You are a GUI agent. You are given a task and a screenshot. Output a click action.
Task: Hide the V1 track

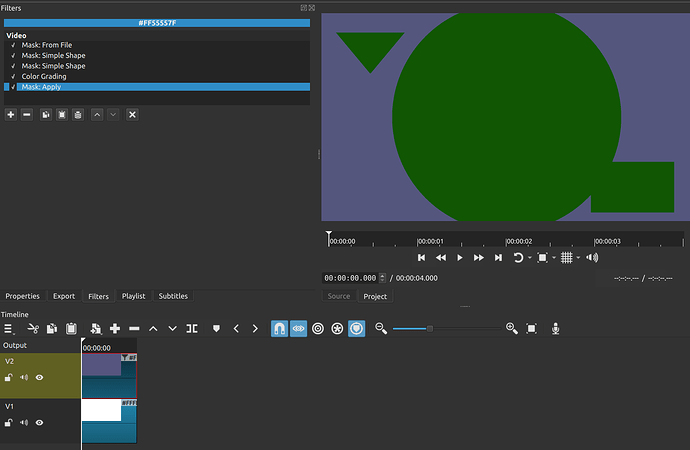click(40, 423)
